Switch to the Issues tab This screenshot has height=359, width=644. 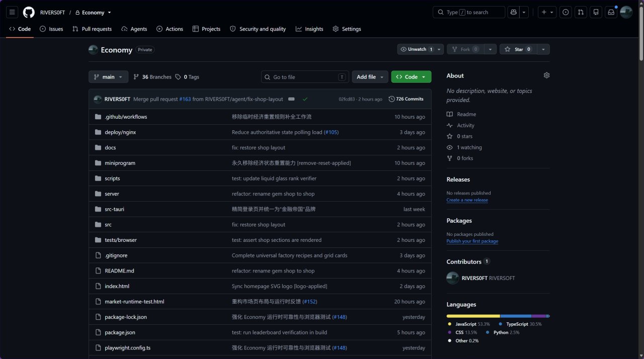click(51, 29)
